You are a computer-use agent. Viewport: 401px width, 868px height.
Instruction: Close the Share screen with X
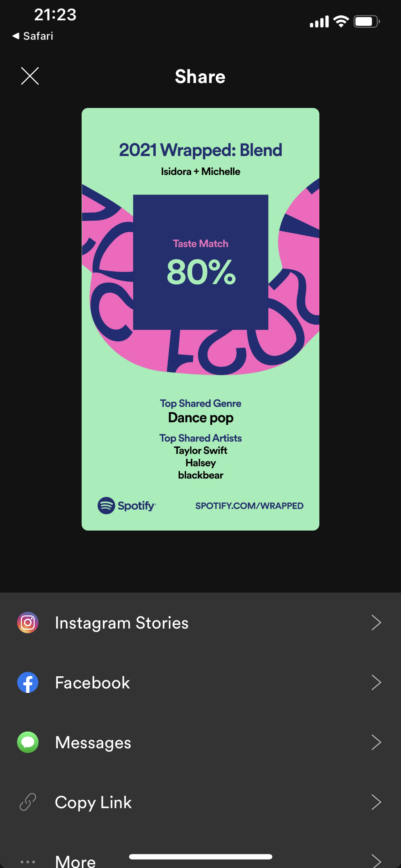coord(30,76)
